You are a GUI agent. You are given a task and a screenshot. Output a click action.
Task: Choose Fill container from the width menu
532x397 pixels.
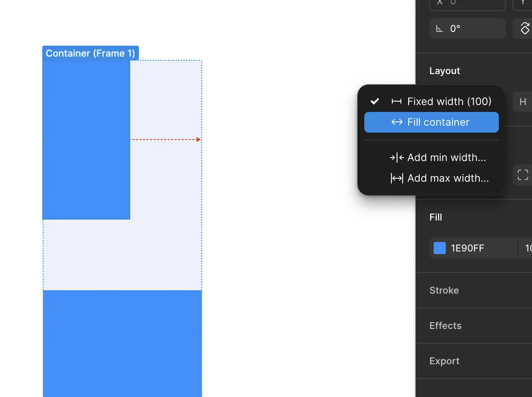click(438, 122)
